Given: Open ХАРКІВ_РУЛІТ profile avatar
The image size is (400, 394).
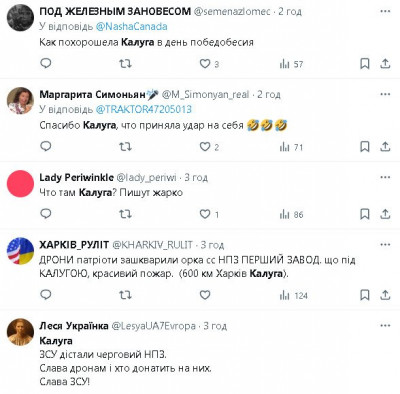Looking at the screenshot, I should pos(20,251).
